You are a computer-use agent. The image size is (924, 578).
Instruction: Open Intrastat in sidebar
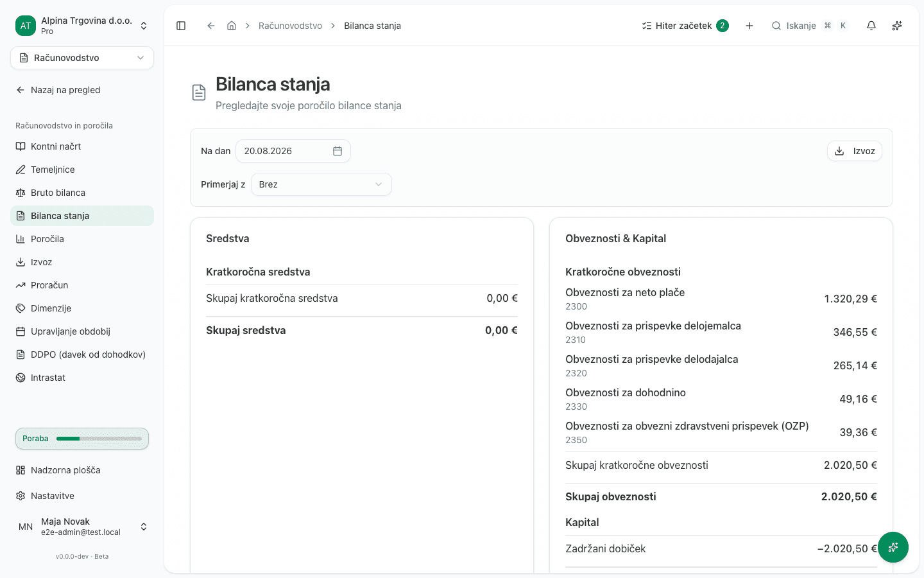(x=82, y=378)
